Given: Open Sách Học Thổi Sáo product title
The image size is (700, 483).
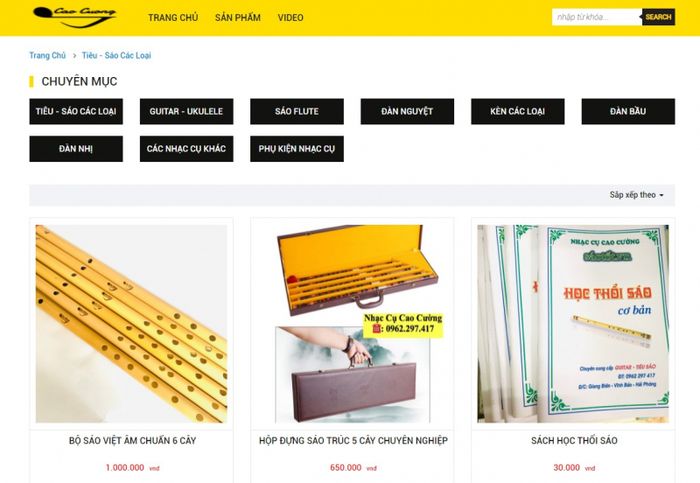Looking at the screenshot, I should [x=574, y=441].
